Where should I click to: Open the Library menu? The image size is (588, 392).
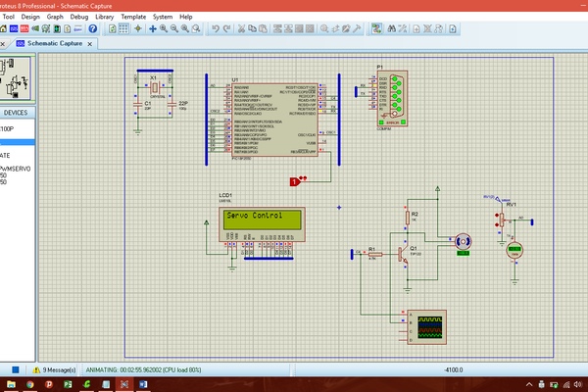(104, 17)
